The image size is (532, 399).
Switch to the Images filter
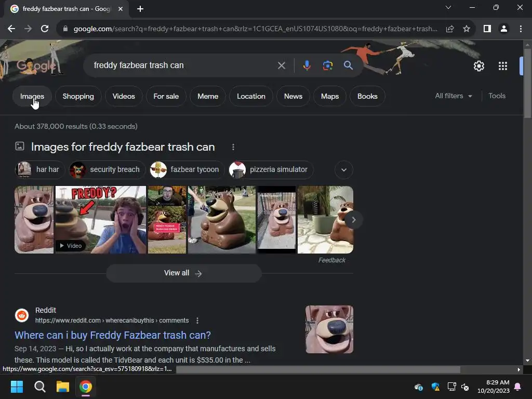(x=32, y=96)
